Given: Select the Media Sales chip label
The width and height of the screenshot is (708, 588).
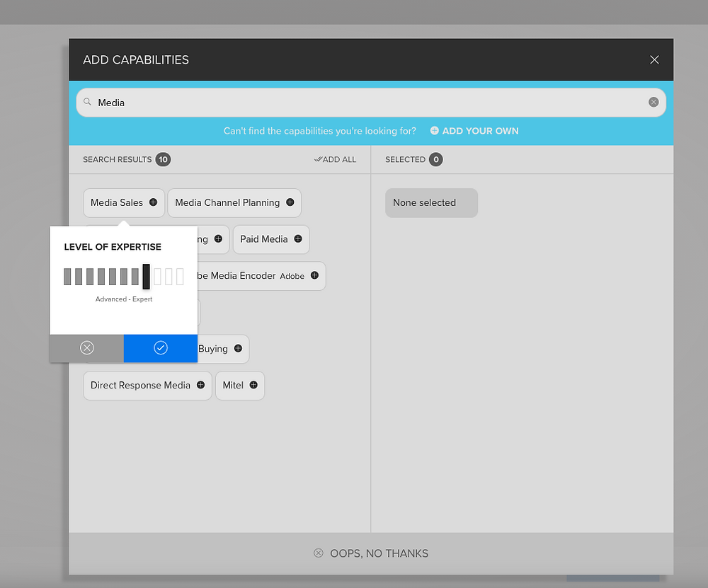Looking at the screenshot, I should (117, 202).
